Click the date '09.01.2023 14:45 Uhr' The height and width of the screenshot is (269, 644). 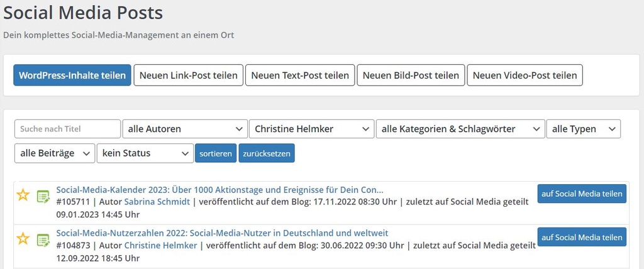pyautogui.click(x=97, y=215)
